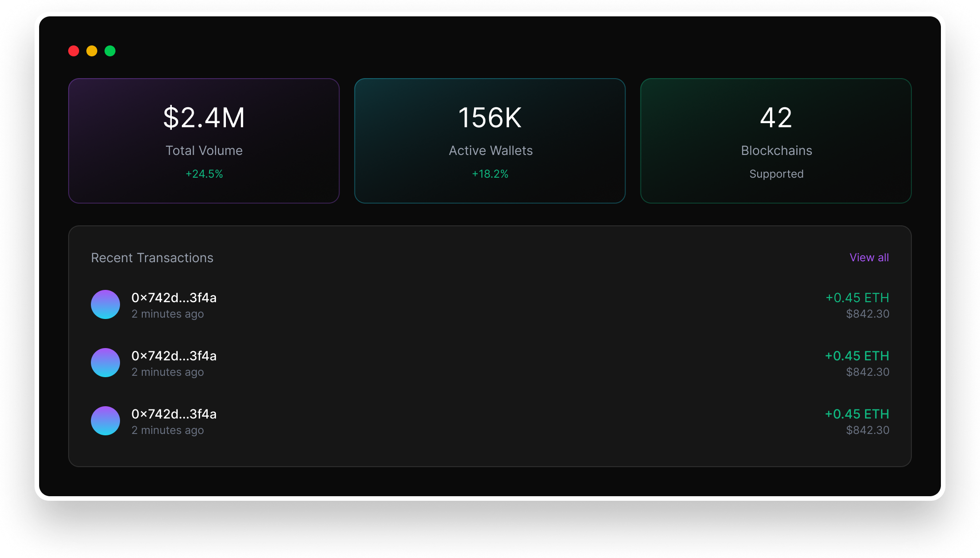Click the second transaction's +0.45 ETH amount
The height and width of the screenshot is (558, 980).
pos(857,356)
